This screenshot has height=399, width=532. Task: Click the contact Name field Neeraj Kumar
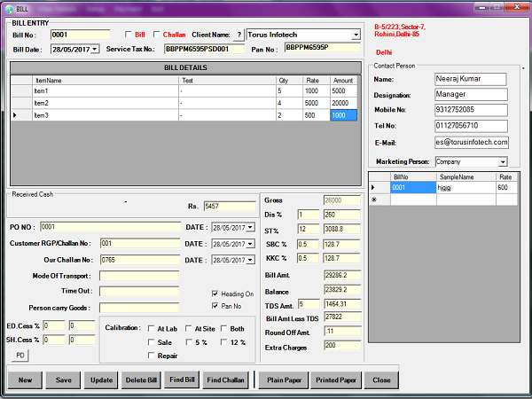(x=471, y=79)
